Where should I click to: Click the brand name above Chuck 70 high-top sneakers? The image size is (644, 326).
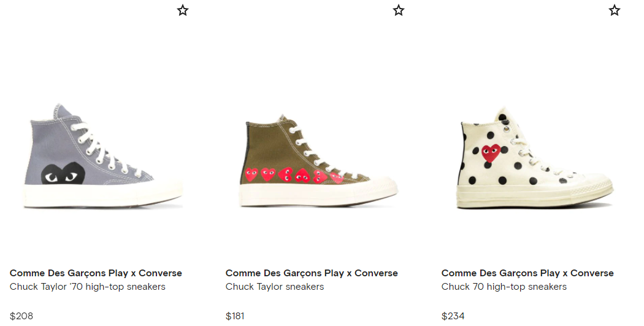pyautogui.click(x=527, y=273)
